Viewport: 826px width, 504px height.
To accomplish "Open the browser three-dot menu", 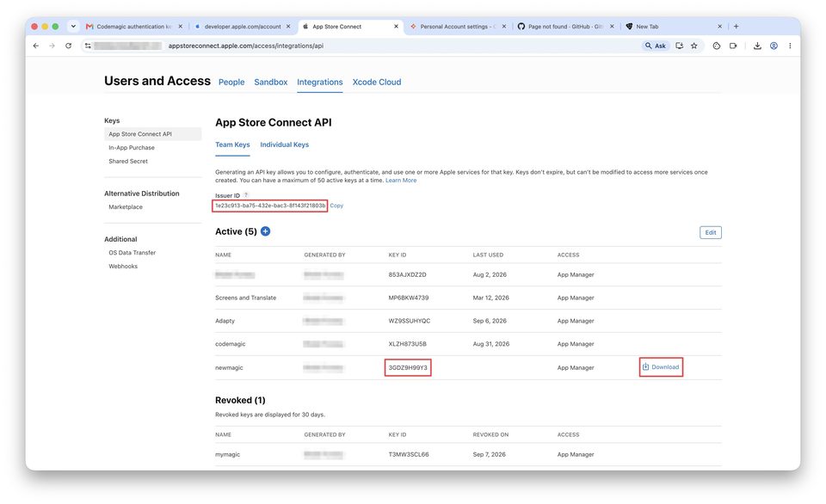I will coord(790,46).
